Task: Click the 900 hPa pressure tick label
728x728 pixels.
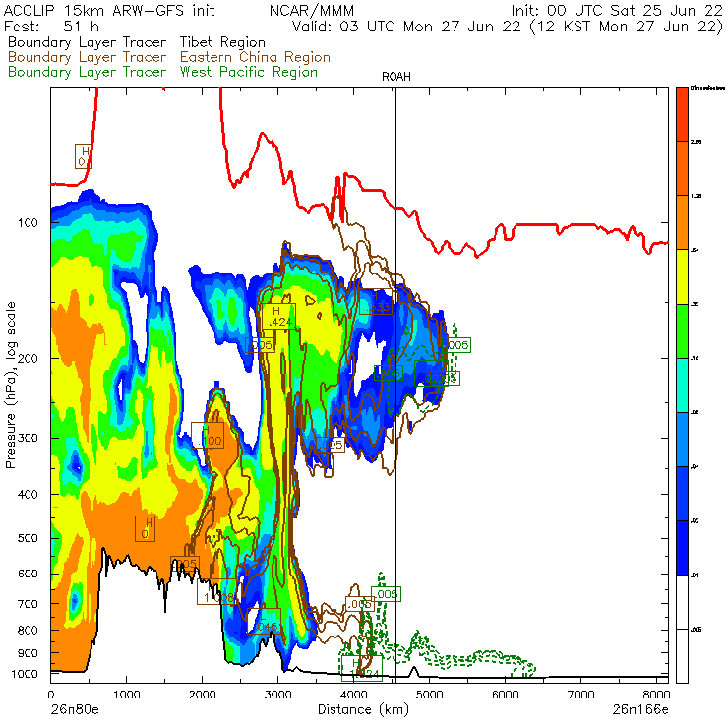Action: click(x=28, y=653)
